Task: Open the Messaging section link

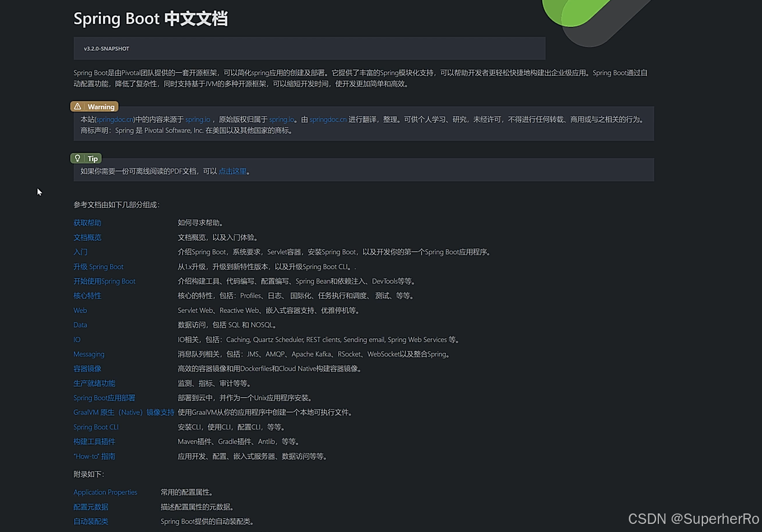Action: [x=89, y=354]
